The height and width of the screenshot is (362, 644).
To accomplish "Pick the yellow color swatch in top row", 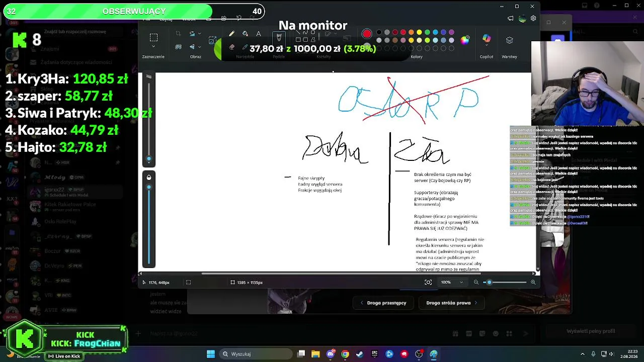I will coord(419,33).
